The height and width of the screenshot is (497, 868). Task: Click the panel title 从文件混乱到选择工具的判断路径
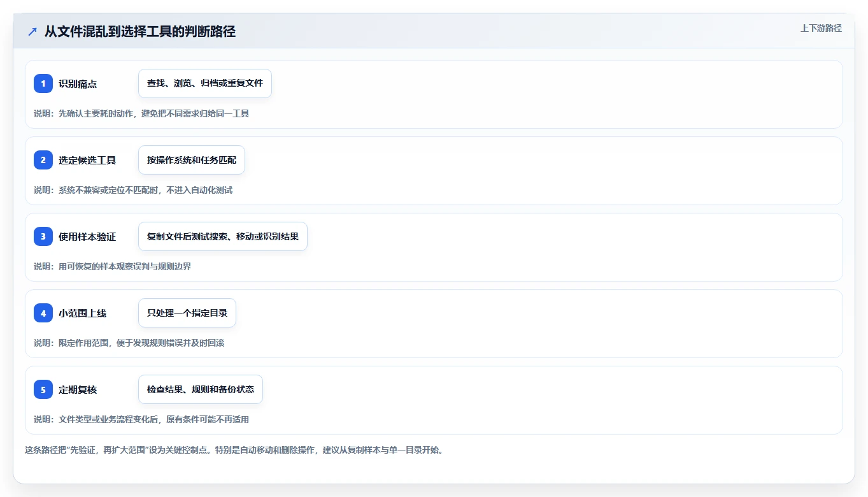[x=140, y=31]
